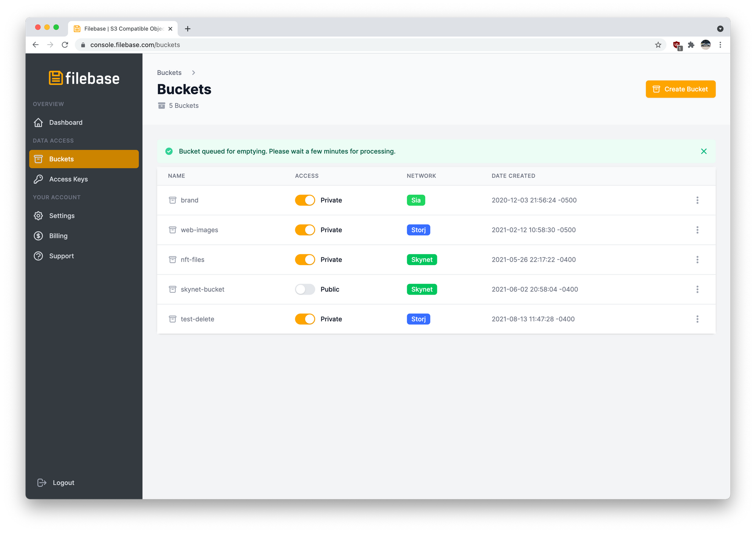Click the Logout link
The image size is (756, 533).
point(56,483)
